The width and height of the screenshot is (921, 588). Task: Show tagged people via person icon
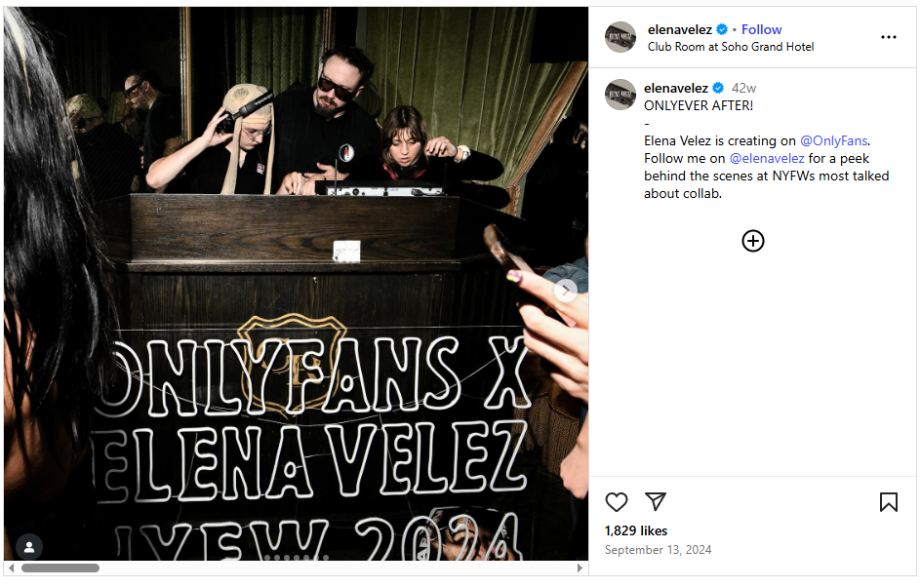click(29, 547)
